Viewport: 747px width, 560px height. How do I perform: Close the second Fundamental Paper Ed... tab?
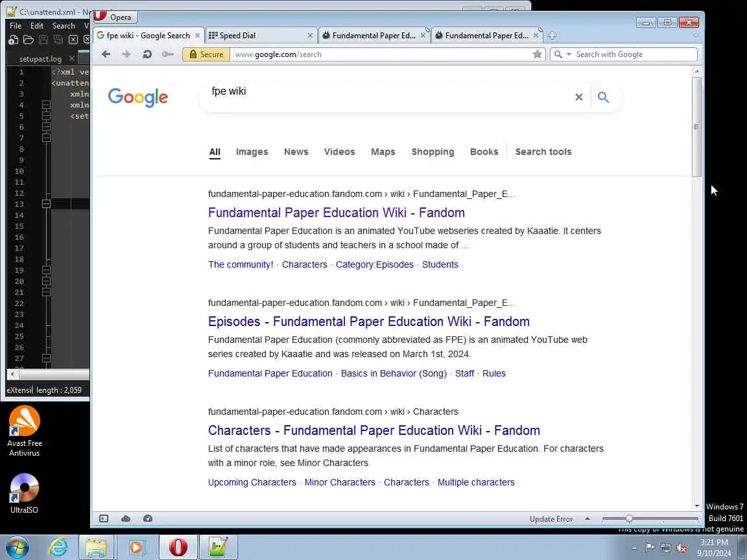pos(536,35)
